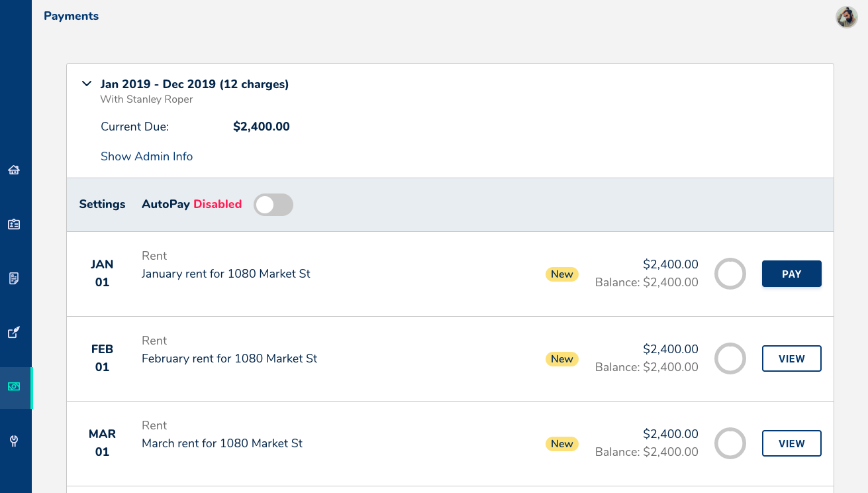The height and width of the screenshot is (493, 868).
Task: Click the Payments page title
Action: (72, 16)
